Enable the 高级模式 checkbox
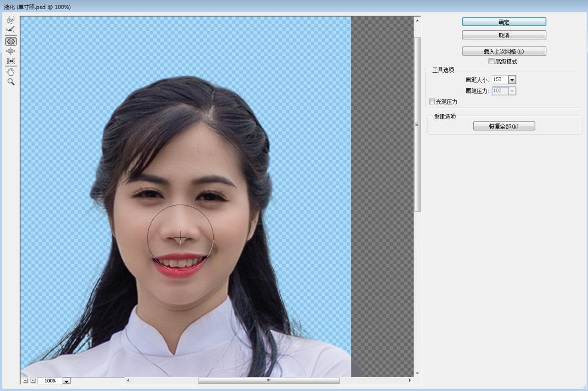Viewport: 588px width, 391px height. click(x=491, y=61)
